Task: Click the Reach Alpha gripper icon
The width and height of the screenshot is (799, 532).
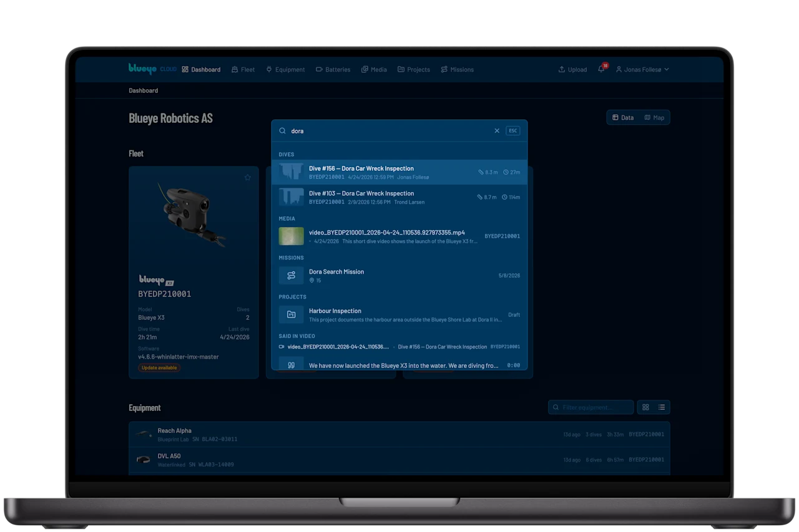Action: pyautogui.click(x=144, y=433)
